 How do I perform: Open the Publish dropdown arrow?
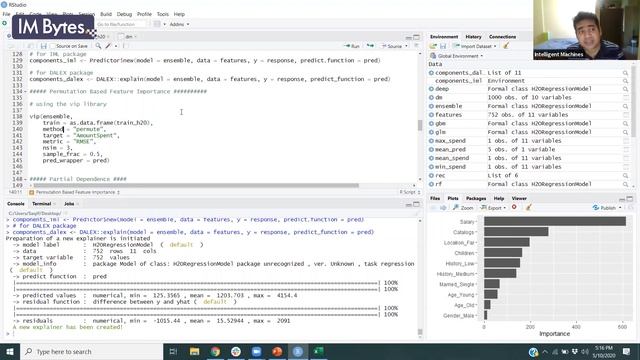pyautogui.click(x=620, y=208)
